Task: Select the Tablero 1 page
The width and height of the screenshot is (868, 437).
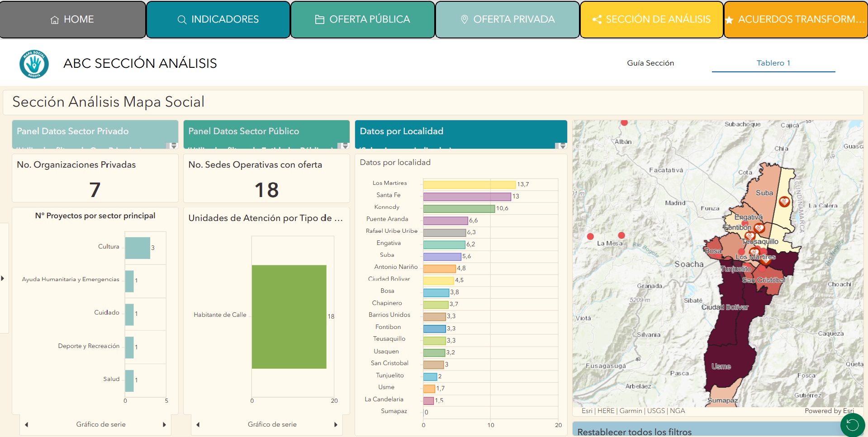Action: (773, 63)
